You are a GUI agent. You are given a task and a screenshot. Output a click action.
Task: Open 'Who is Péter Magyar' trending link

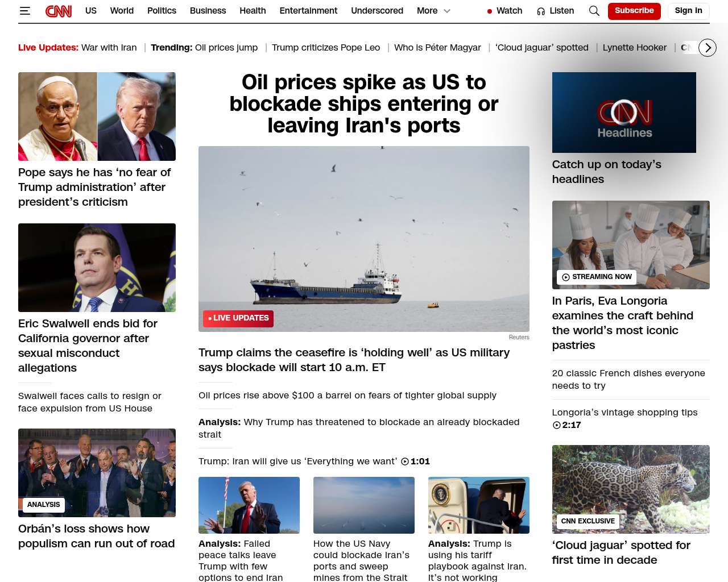[437, 48]
